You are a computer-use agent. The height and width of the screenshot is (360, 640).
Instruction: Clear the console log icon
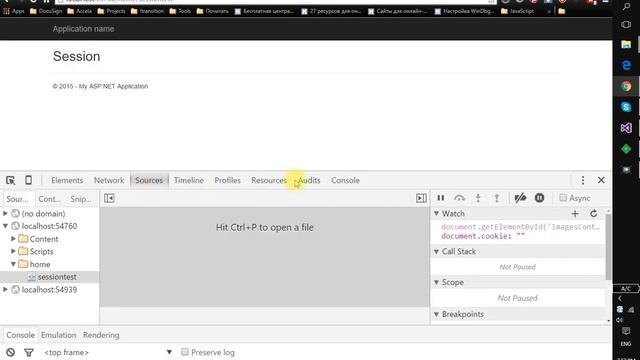click(11, 352)
